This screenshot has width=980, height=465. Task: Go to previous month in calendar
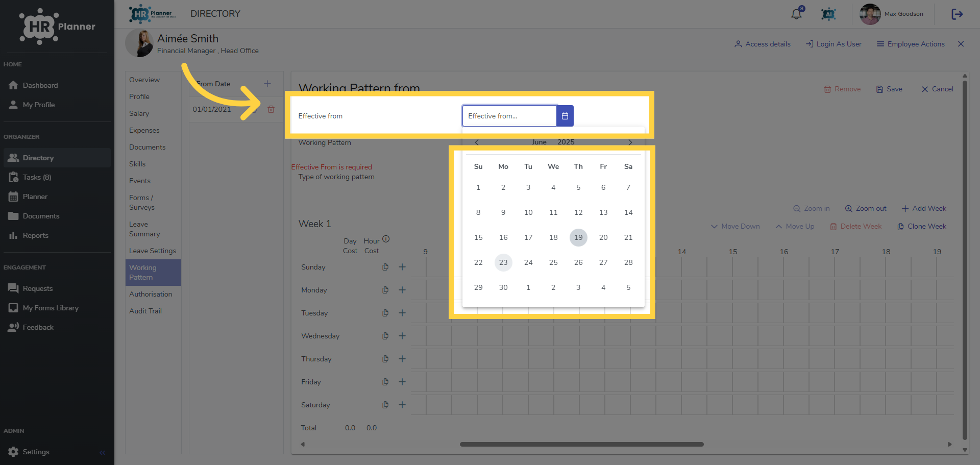point(477,142)
